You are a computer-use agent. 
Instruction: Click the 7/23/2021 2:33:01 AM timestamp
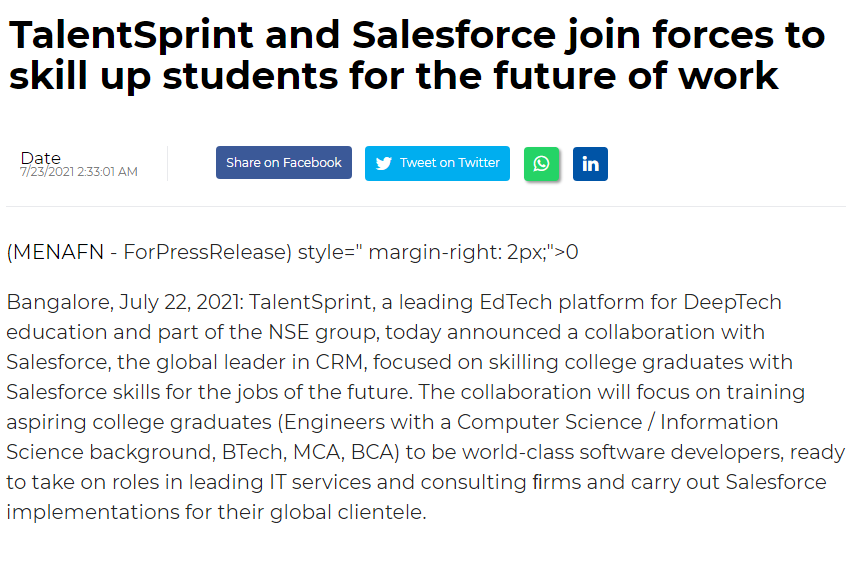(79, 172)
